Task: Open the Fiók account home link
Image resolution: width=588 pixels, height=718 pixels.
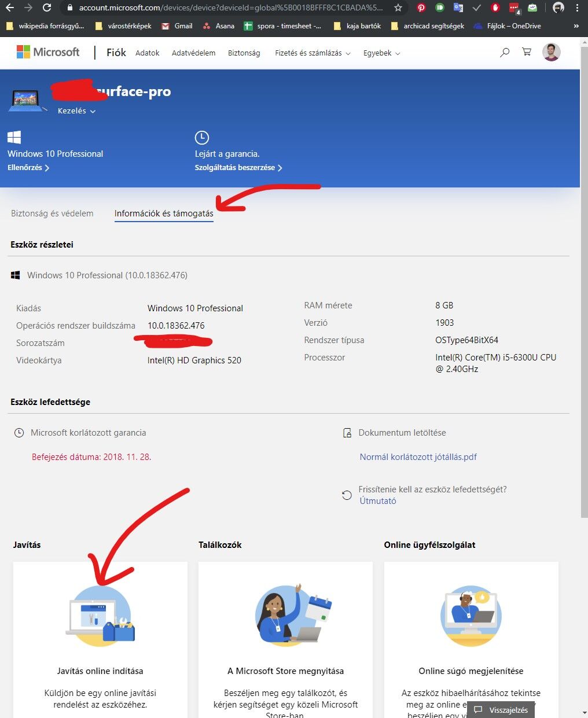Action: (x=116, y=53)
